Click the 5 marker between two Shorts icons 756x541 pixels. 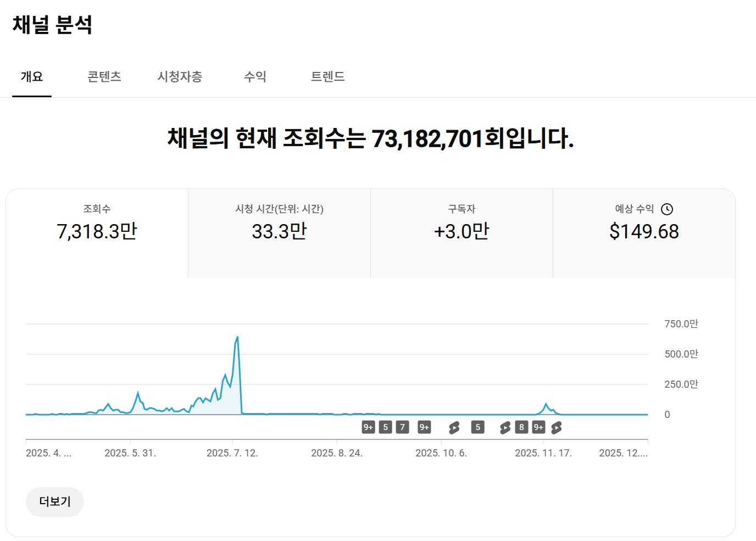(478, 427)
